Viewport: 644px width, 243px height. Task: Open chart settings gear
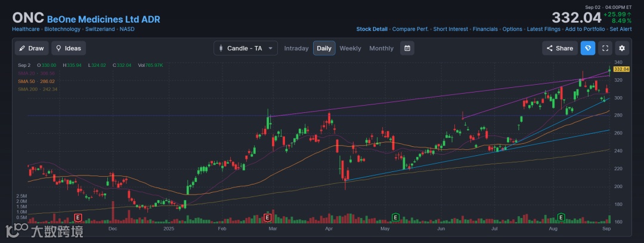(x=622, y=48)
